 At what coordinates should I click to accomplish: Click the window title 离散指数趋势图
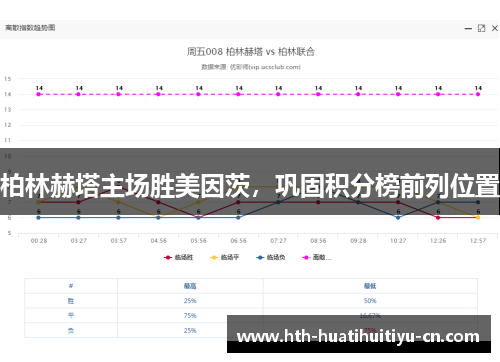coord(30,28)
